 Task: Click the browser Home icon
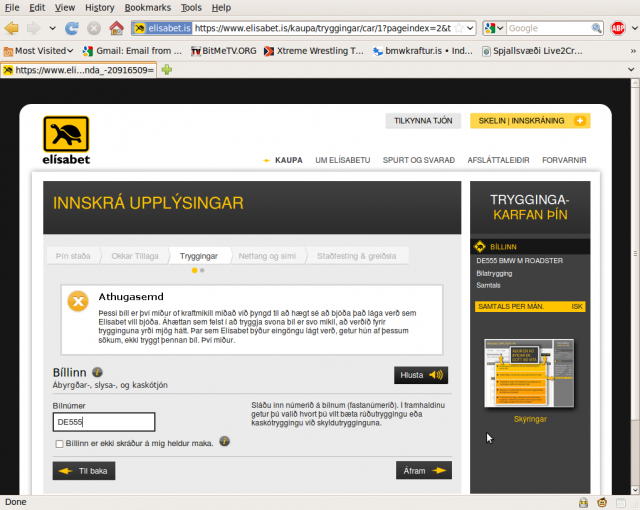[117, 28]
